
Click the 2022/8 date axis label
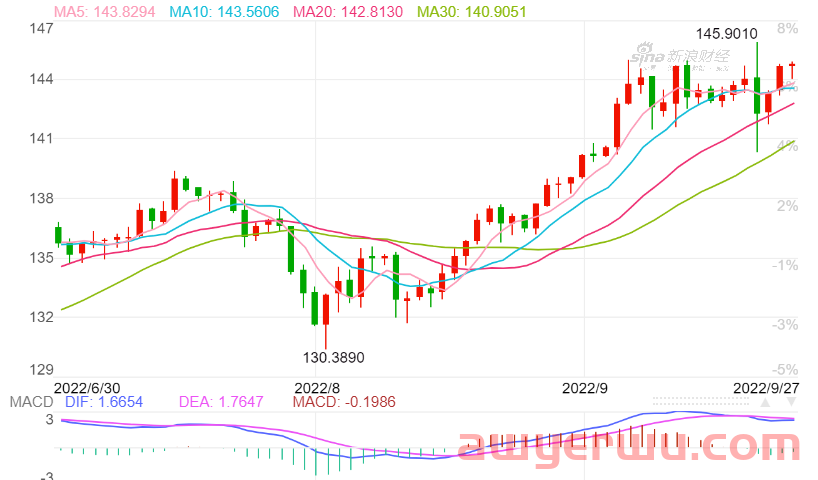point(317,388)
